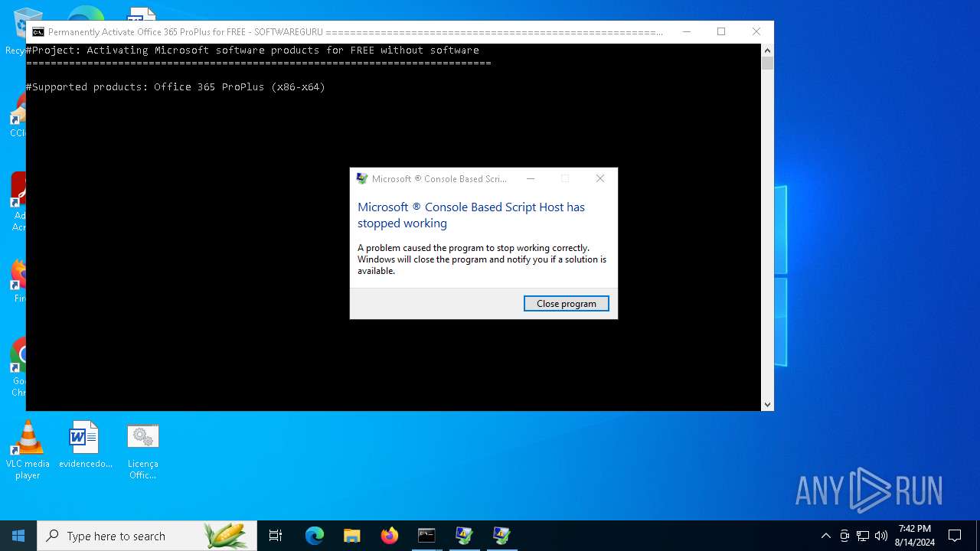Switch to the command prompt taskbar item

point(426,536)
